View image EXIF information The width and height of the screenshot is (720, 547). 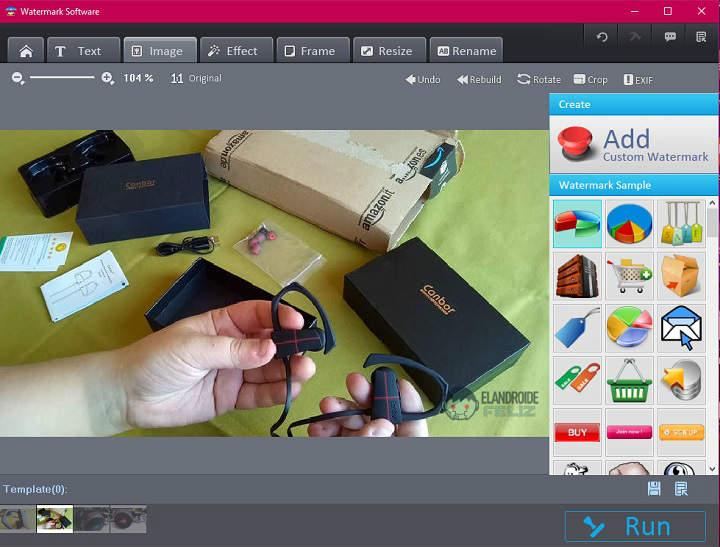pos(638,79)
